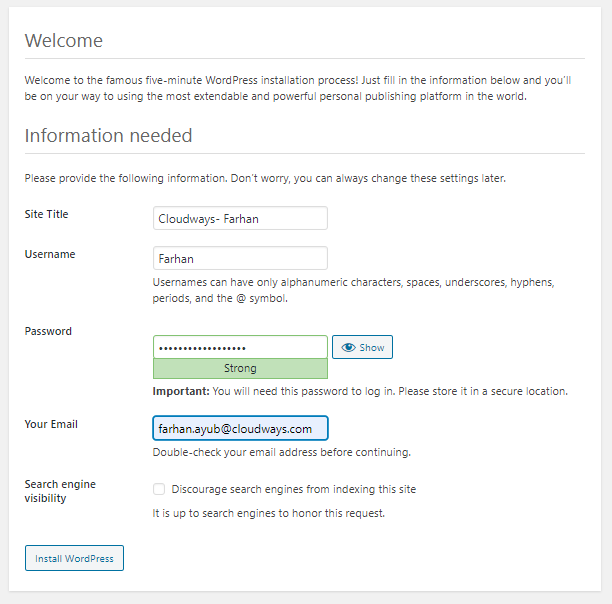
Task: Click the 'Please provide the following information' text
Action: pyautogui.click(x=265, y=178)
